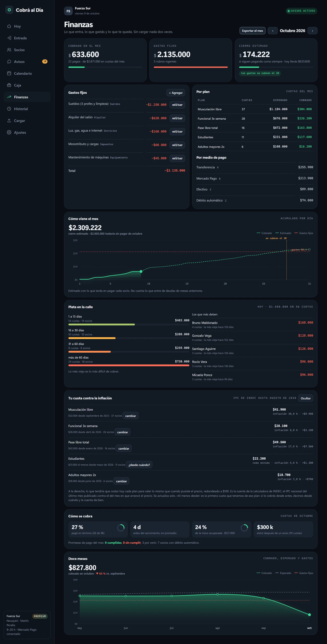Open Socios people icon

pos(9,50)
